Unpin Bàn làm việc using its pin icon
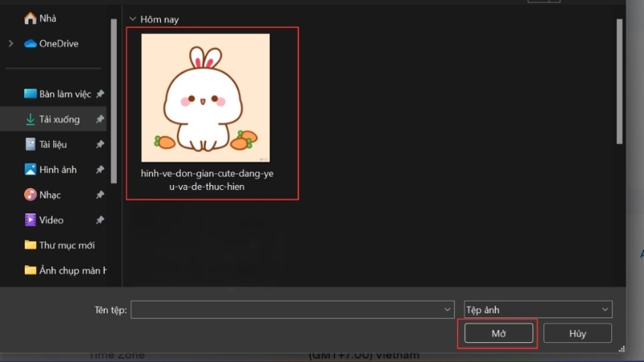The width and height of the screenshot is (644, 362). [100, 94]
